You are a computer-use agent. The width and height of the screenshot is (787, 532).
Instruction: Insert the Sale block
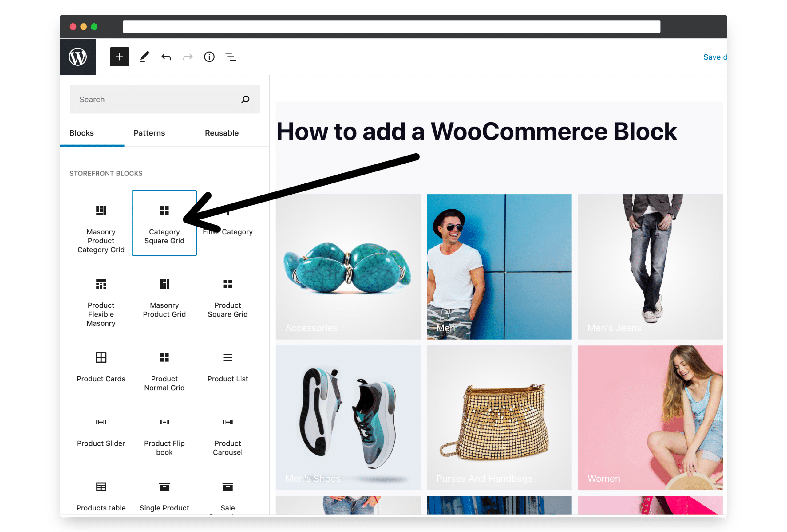tap(227, 497)
